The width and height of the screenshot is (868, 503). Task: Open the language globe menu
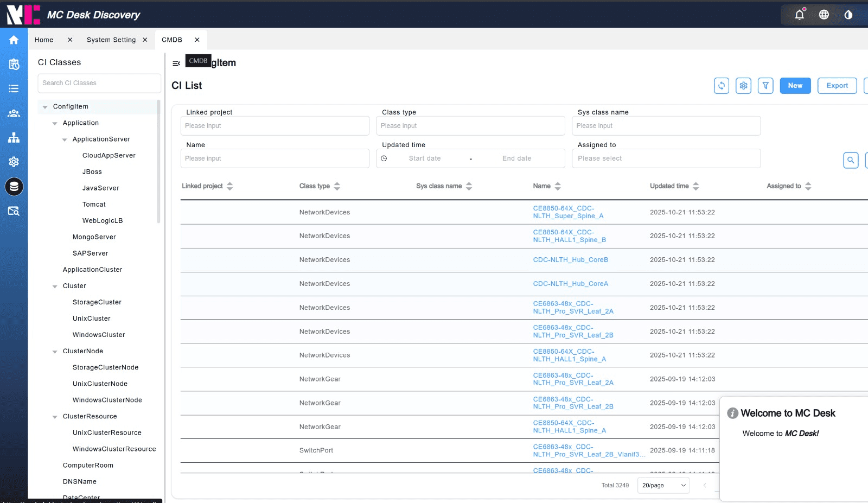click(x=824, y=15)
